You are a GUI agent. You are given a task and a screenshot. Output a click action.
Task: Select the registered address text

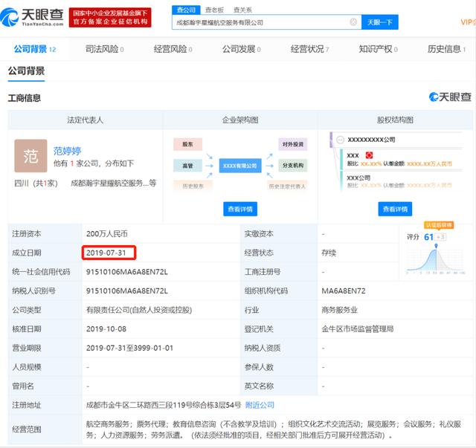[164, 405]
